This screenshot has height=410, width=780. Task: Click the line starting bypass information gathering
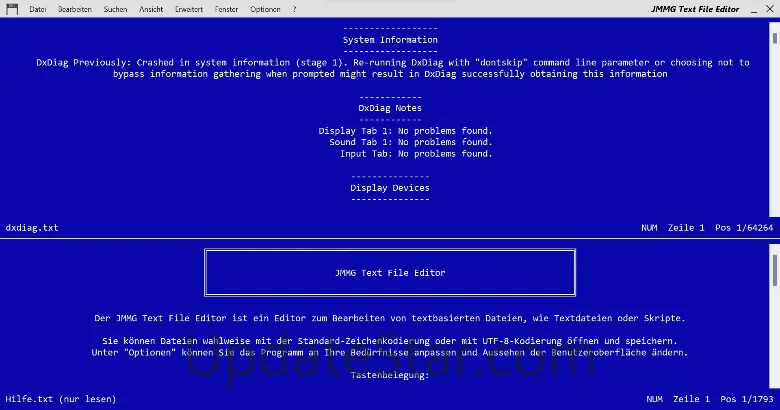pyautogui.click(x=390, y=74)
